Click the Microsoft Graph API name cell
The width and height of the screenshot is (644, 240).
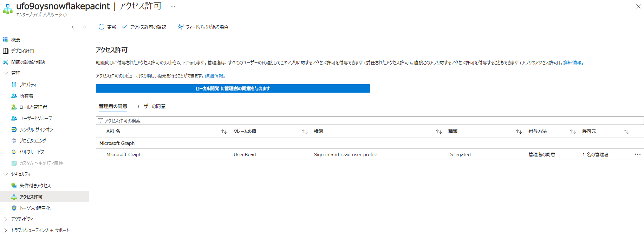point(124,154)
